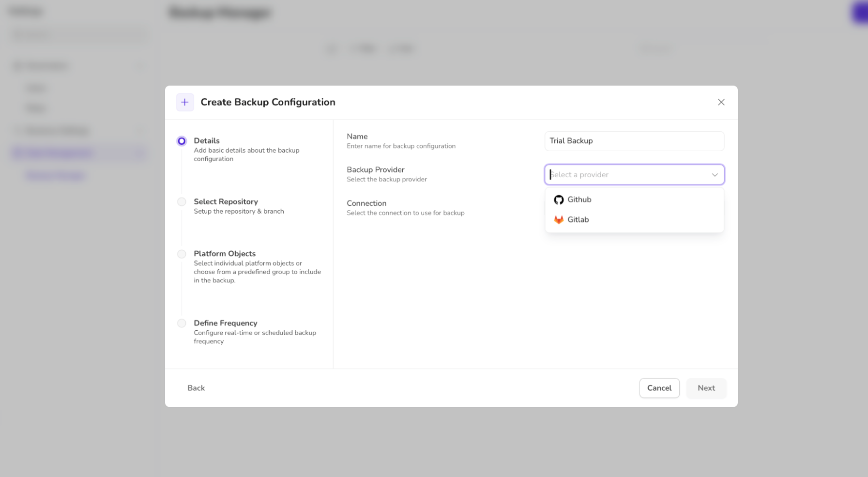This screenshot has width=868, height=477.
Task: Collapse the Backup Provider dropdown chevron
Action: point(715,175)
